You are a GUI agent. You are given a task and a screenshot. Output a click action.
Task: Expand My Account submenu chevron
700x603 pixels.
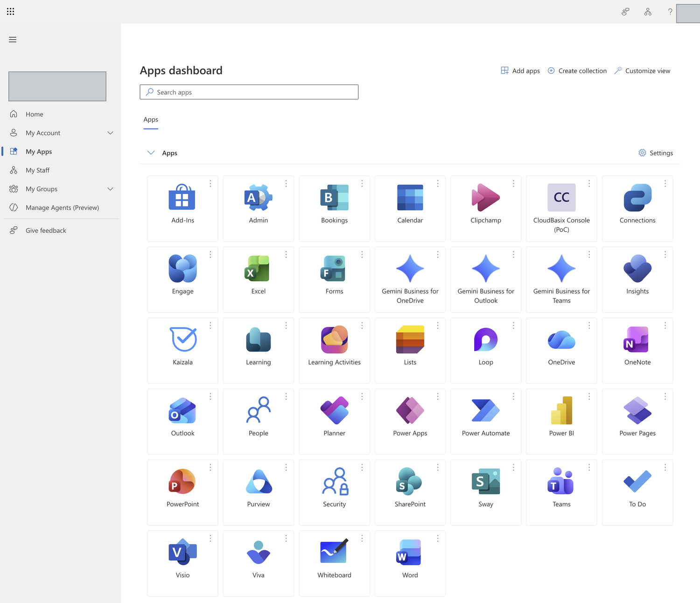[110, 133]
